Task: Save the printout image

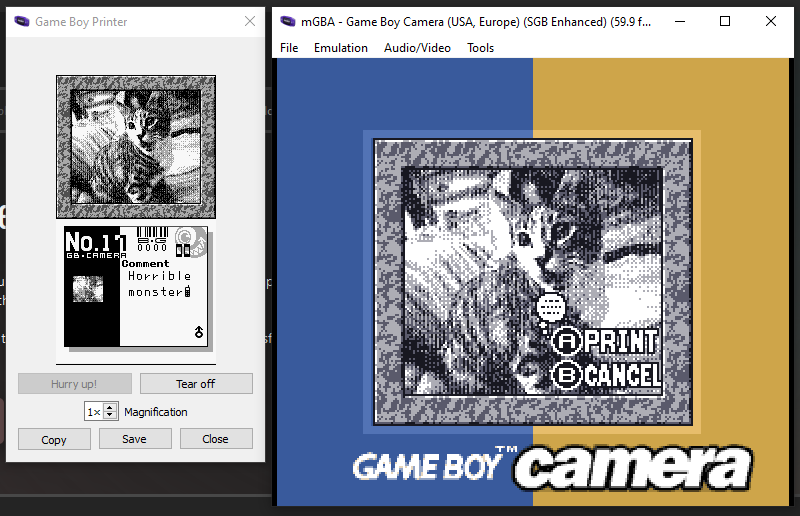Action: (x=135, y=439)
